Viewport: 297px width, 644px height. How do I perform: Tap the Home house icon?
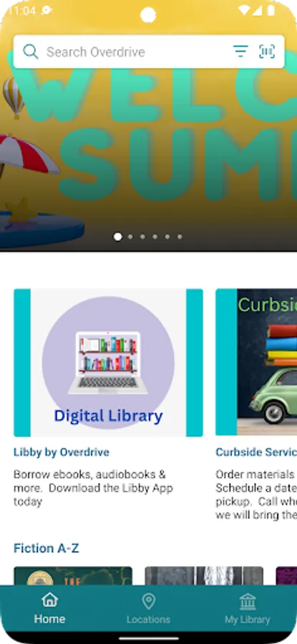[x=49, y=600]
